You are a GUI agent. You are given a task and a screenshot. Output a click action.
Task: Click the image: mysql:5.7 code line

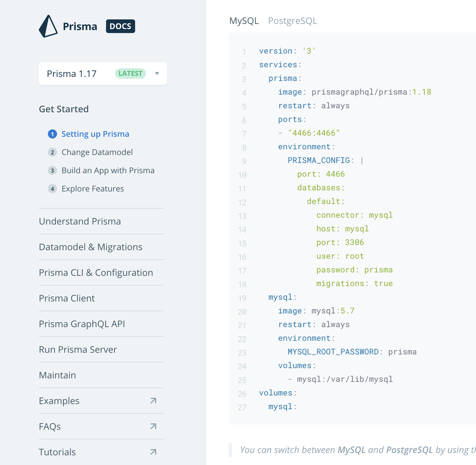coord(316,311)
